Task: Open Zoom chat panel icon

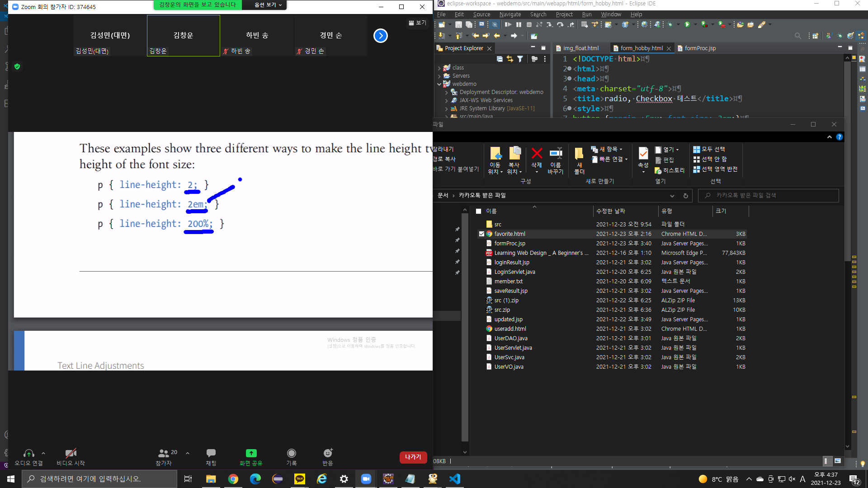Action: tap(211, 453)
